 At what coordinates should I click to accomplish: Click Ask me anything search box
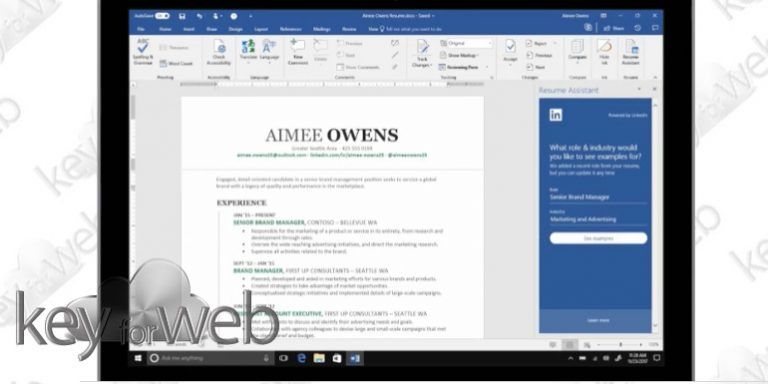210,359
